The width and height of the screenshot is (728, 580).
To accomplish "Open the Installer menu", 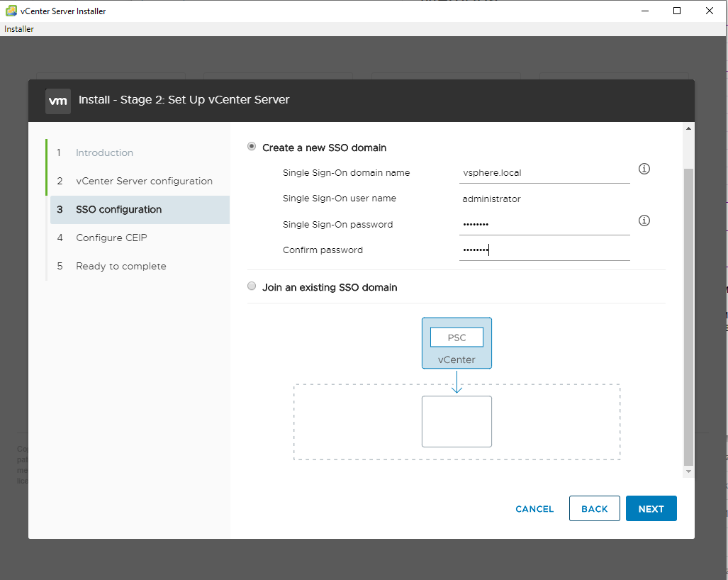I will point(19,29).
